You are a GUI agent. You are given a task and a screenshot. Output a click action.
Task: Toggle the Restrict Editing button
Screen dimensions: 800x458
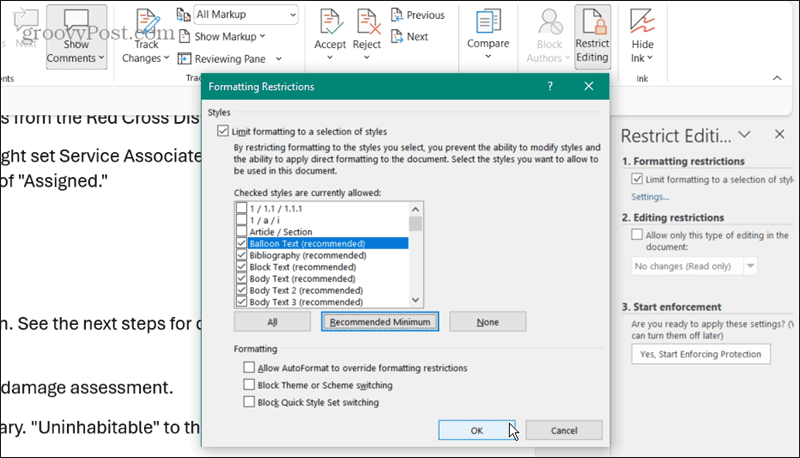tap(592, 35)
